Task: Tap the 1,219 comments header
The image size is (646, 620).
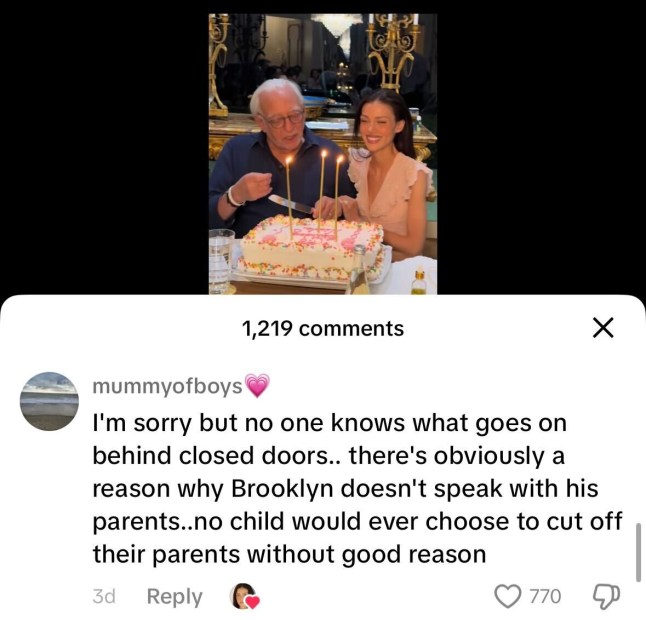Action: [323, 328]
